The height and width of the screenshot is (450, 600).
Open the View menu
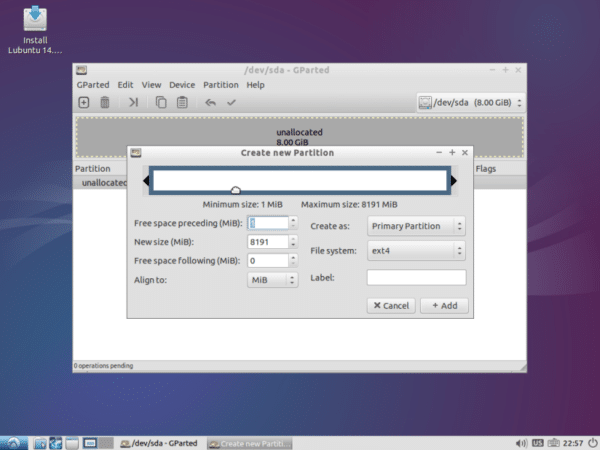[x=151, y=85]
